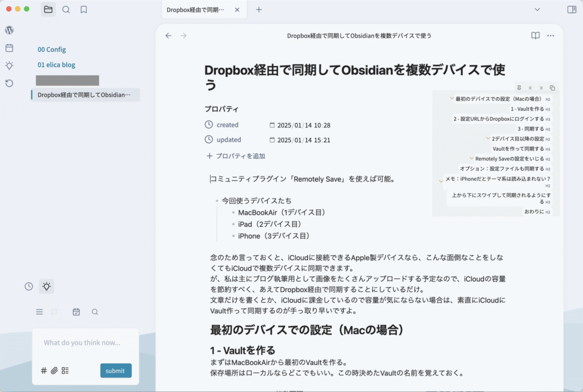Click the created date value 2025/01/14 10:28
Image resolution: width=583 pixels, height=392 pixels.
click(x=304, y=125)
